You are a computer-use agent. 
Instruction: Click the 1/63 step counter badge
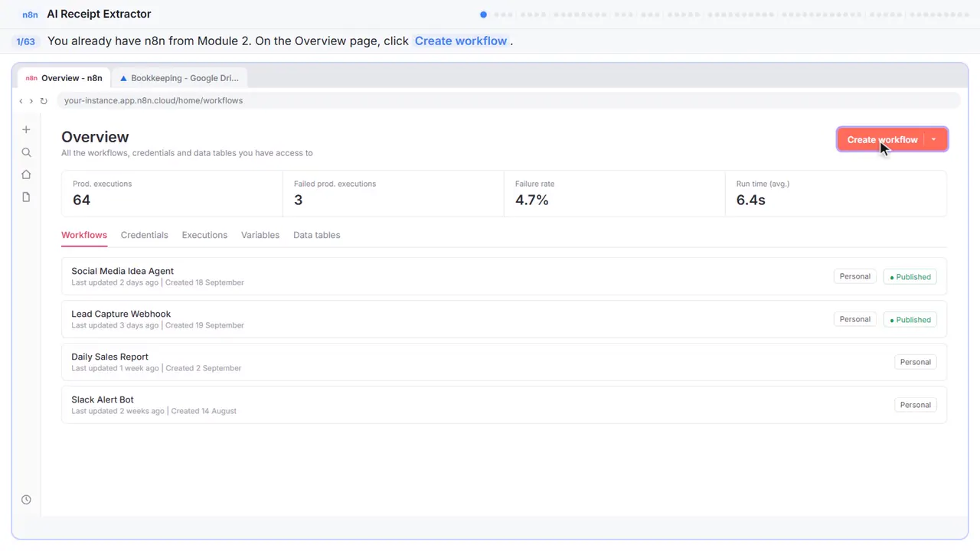26,41
